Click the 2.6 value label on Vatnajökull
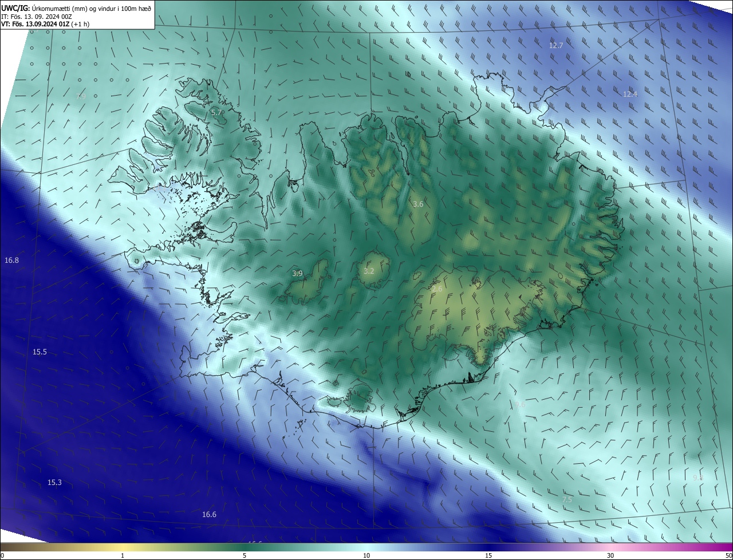 [x=437, y=290]
